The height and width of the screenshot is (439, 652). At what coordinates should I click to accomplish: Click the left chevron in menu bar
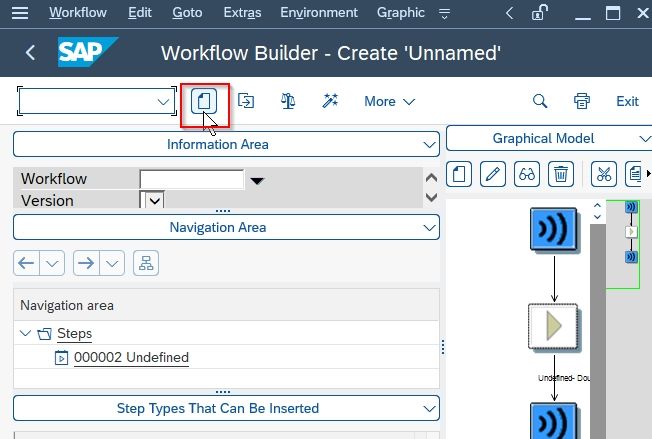coord(509,13)
